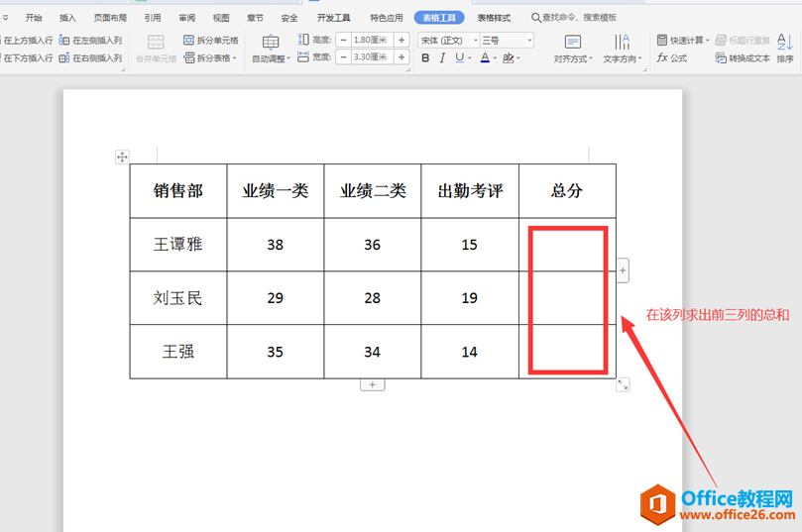Screen dimensions: 802x532
Task: Apply text highlight color
Action: tap(508, 58)
